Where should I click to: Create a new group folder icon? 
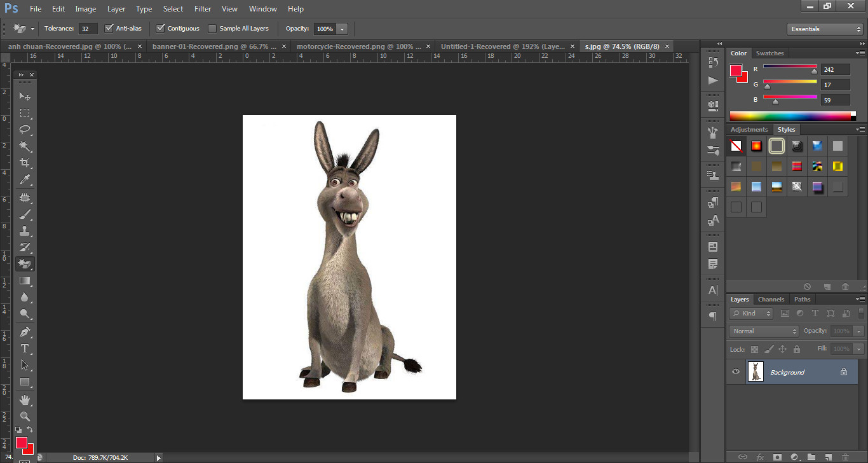(x=811, y=457)
